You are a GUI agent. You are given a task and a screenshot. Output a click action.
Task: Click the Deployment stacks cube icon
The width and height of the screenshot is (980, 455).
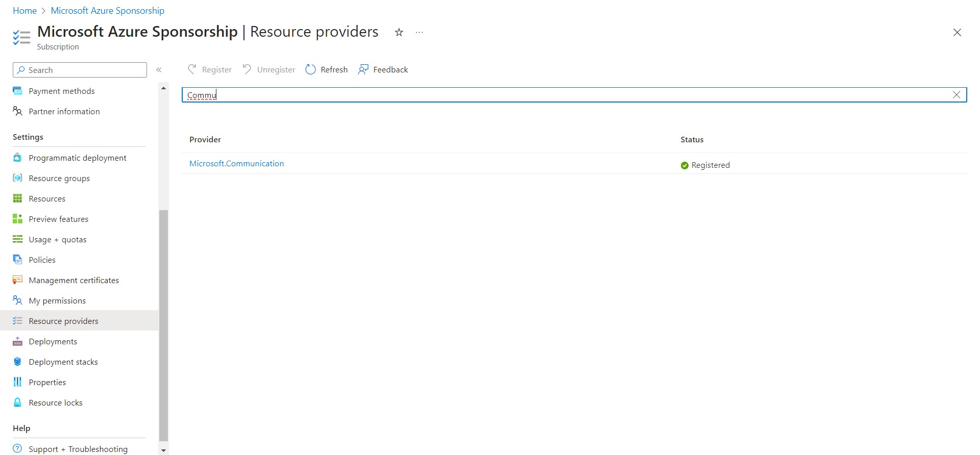click(17, 362)
